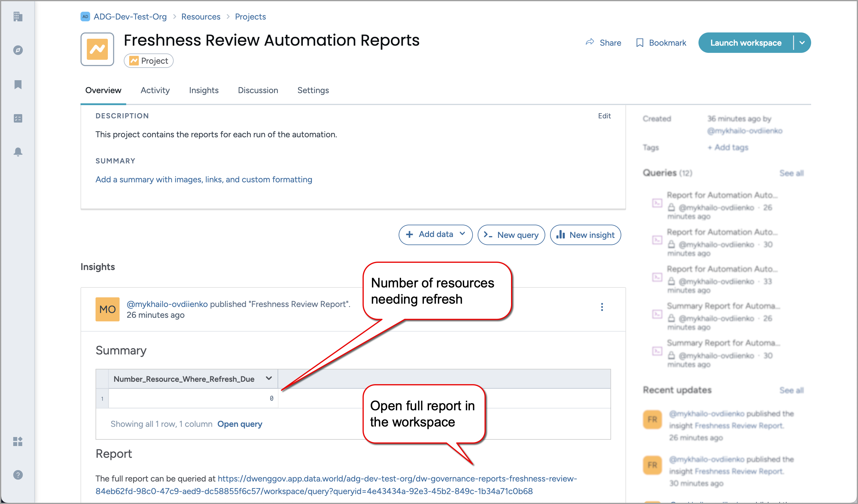Open the compass discover icon in sidebar
This screenshot has height=504, width=858.
tap(18, 50)
